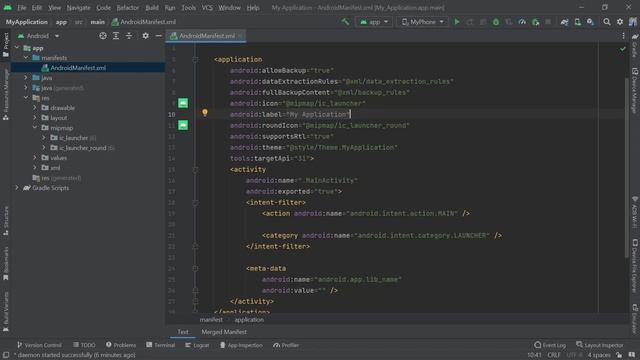This screenshot has height=360, width=640.
Task: Open the Logcat tool window
Action: [197, 345]
